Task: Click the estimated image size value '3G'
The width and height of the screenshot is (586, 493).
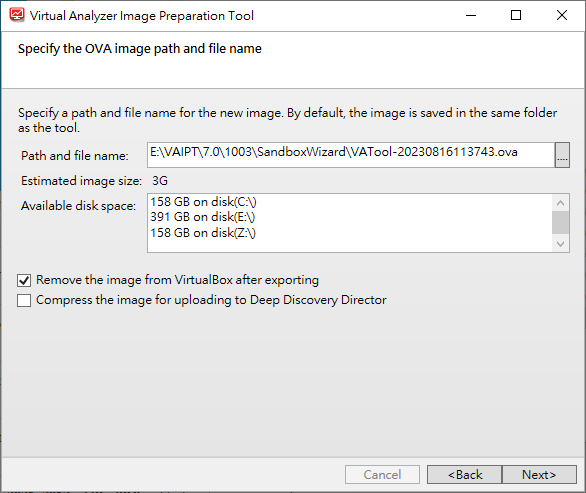Action: (160, 181)
